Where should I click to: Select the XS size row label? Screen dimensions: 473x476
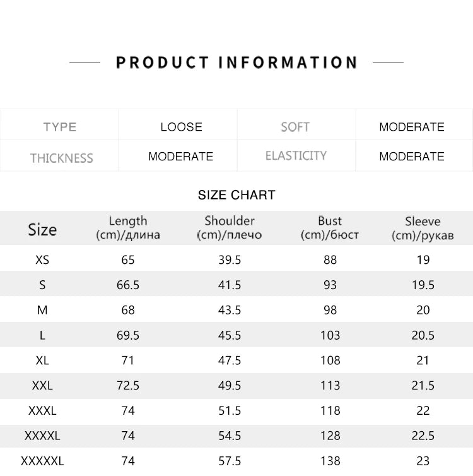pos(42,259)
